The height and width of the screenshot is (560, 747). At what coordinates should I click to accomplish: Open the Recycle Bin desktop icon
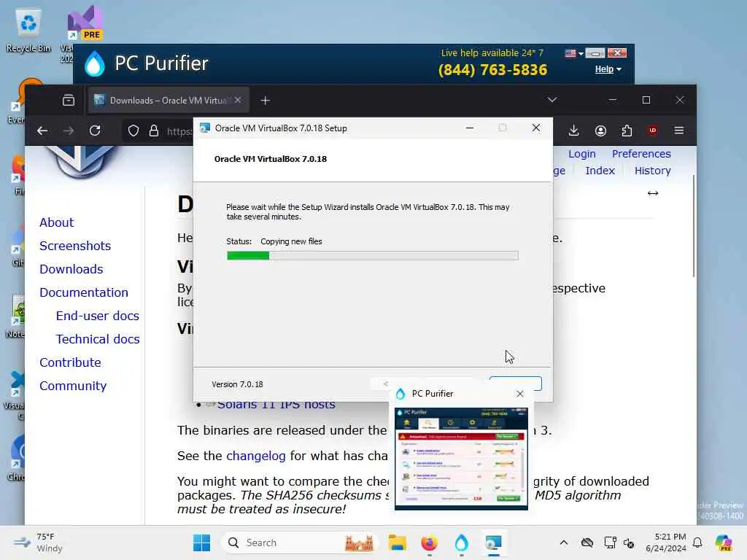click(x=28, y=30)
